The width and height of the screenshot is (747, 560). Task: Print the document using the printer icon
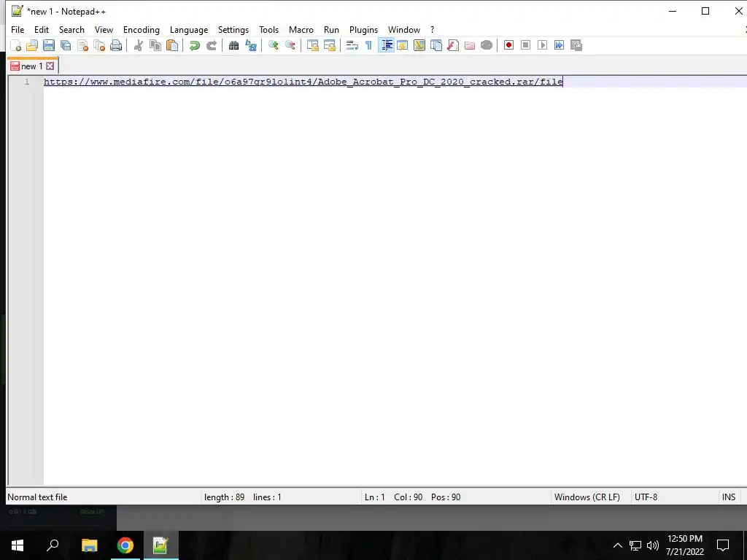tap(116, 45)
